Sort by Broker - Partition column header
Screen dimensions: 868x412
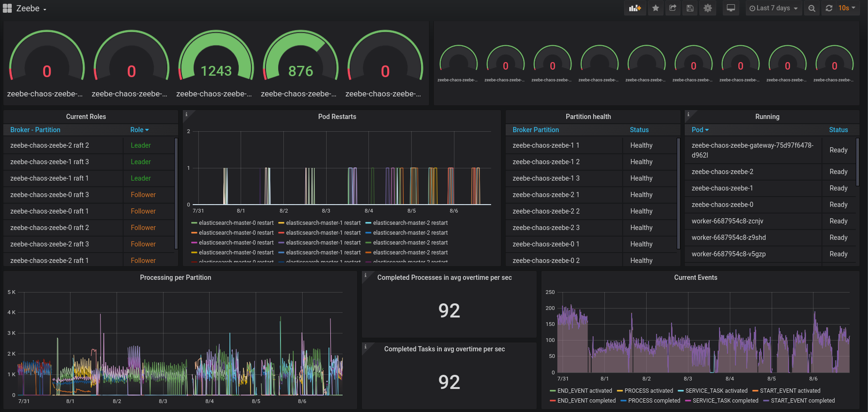tap(35, 130)
